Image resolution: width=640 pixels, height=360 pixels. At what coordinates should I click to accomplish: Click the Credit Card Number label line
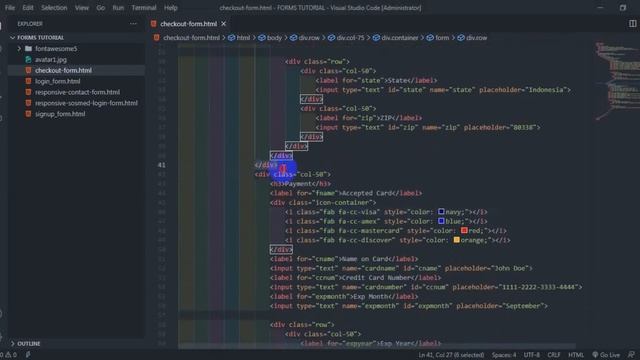(x=355, y=278)
